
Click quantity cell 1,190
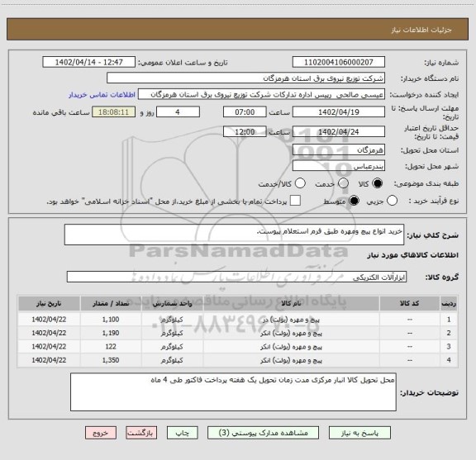coord(111,333)
